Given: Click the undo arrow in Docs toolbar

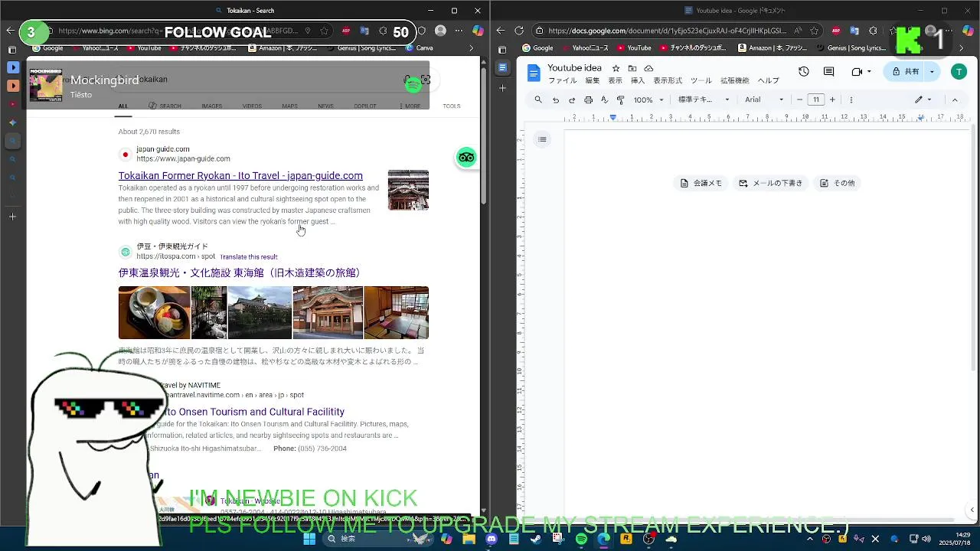Looking at the screenshot, I should click(x=556, y=99).
